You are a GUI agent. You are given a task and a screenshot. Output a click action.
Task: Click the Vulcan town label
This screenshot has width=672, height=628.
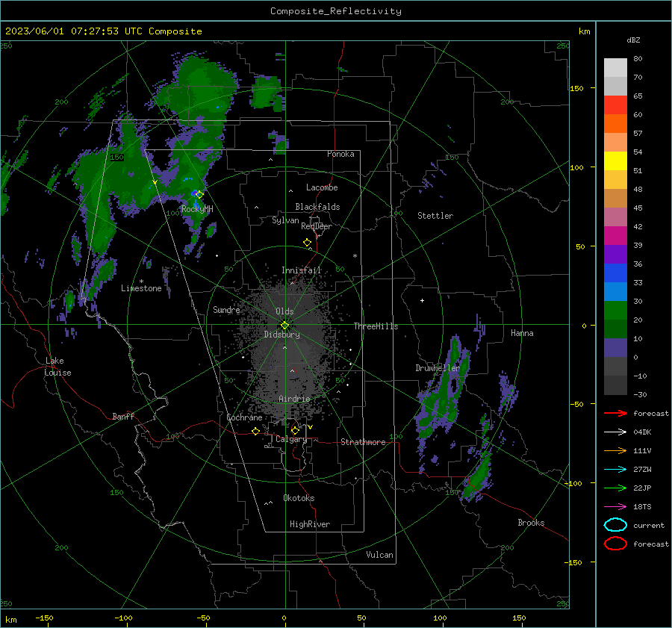point(380,555)
